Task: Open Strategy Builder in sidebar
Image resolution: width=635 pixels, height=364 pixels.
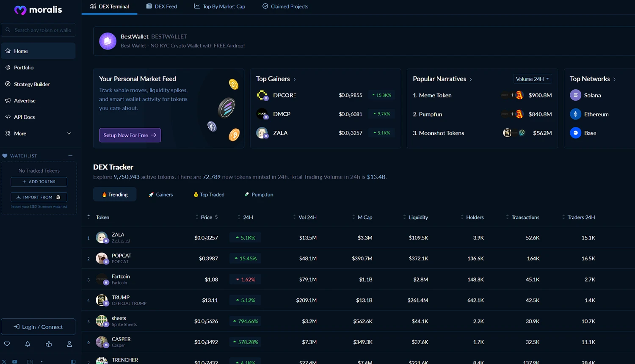Action: (38, 84)
